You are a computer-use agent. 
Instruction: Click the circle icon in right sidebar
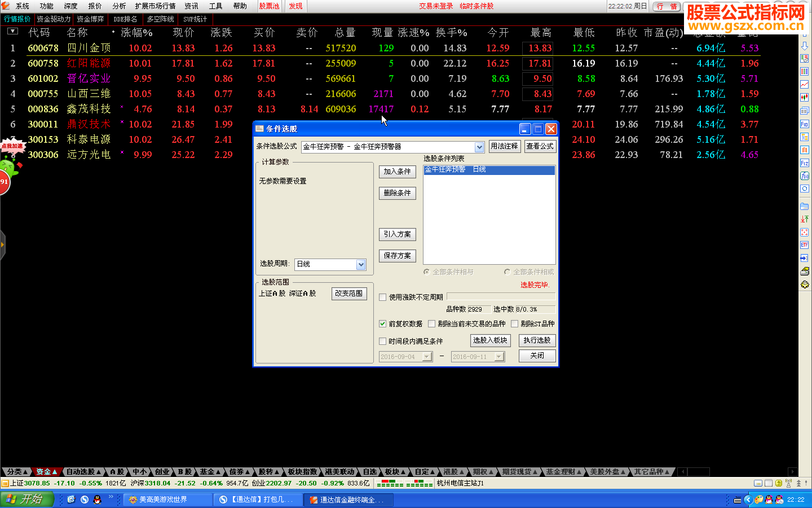(x=805, y=189)
